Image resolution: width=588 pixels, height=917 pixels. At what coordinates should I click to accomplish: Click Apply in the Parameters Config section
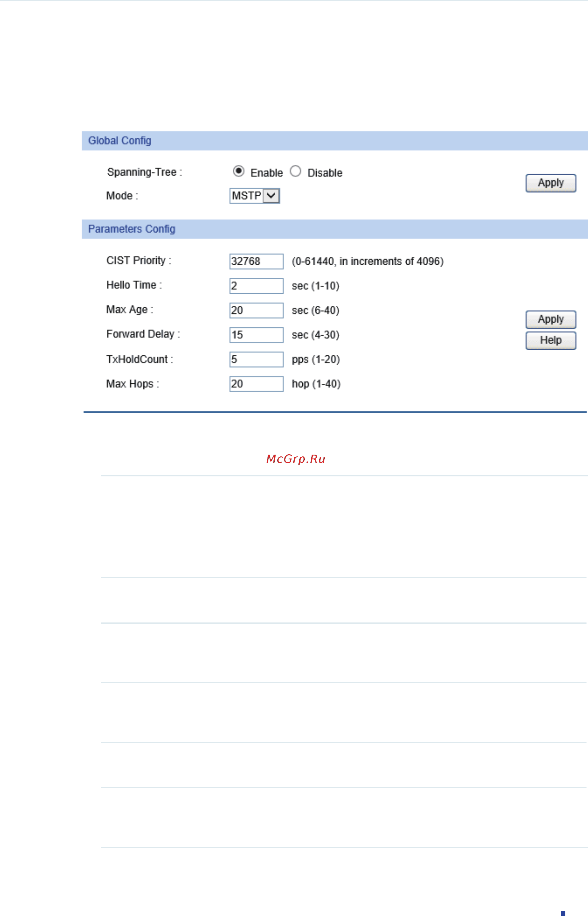[x=551, y=320]
